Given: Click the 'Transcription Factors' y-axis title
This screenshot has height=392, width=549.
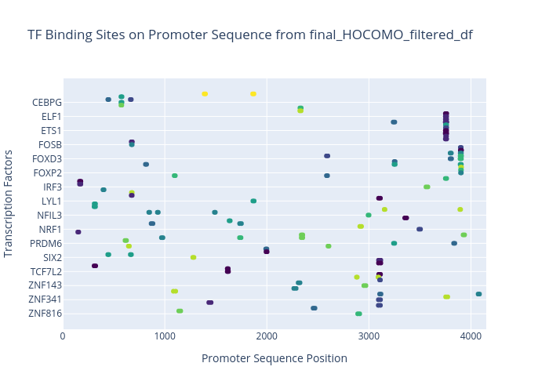Looking at the screenshot, I should [x=9, y=205].
